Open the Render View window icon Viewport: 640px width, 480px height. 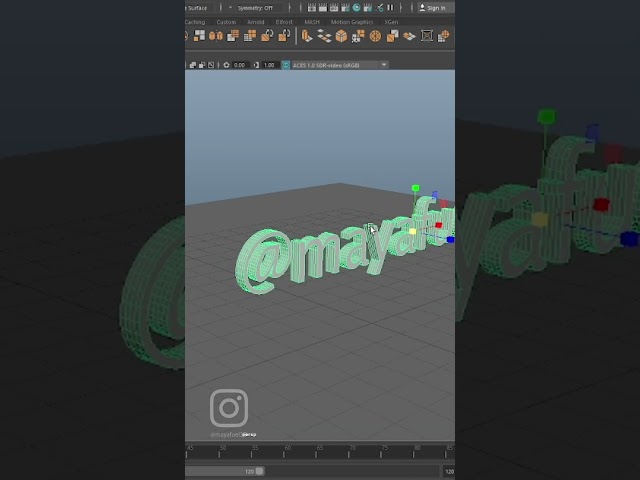[x=311, y=7]
